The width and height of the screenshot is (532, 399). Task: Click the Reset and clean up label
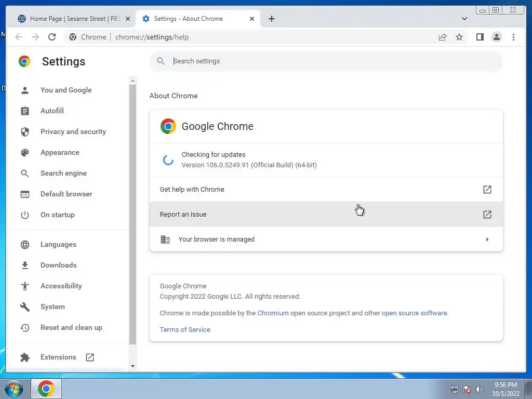71,328
